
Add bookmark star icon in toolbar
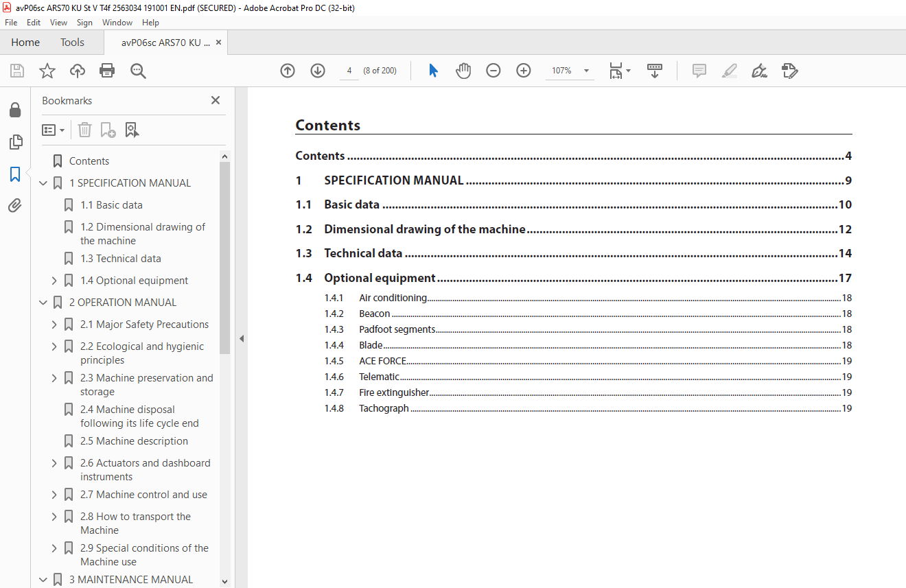[x=47, y=71]
